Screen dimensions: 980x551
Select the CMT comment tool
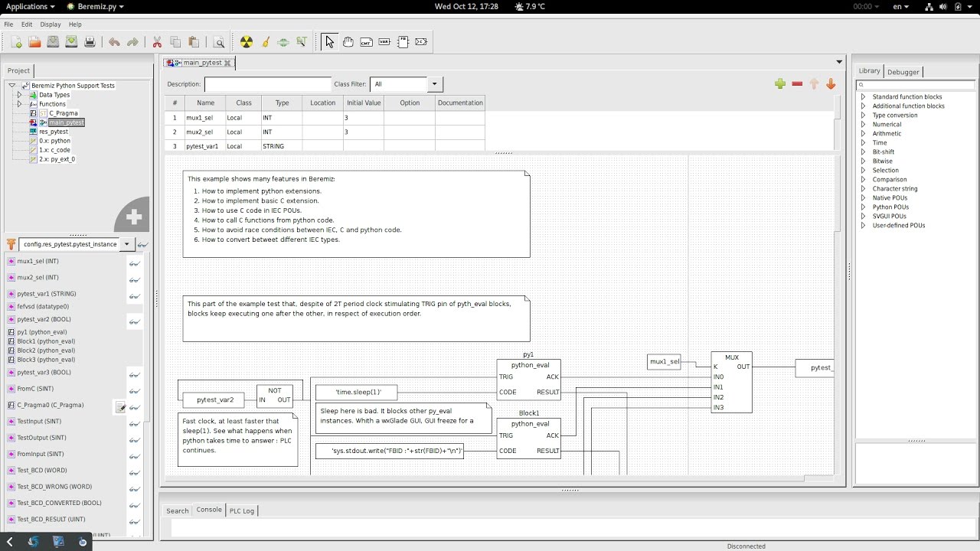click(366, 42)
